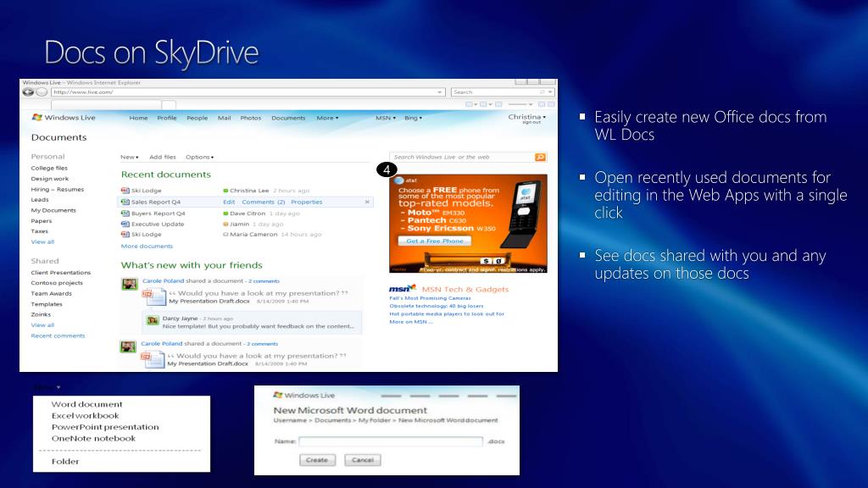The width and height of the screenshot is (868, 488).
Task: Click Fall's Most Promising Cameras link
Action: pos(430,298)
